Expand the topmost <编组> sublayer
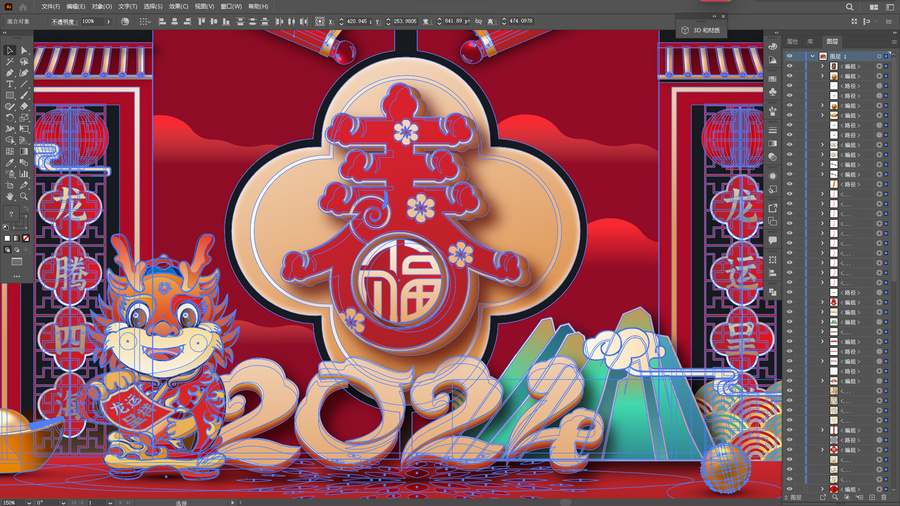 (x=822, y=66)
